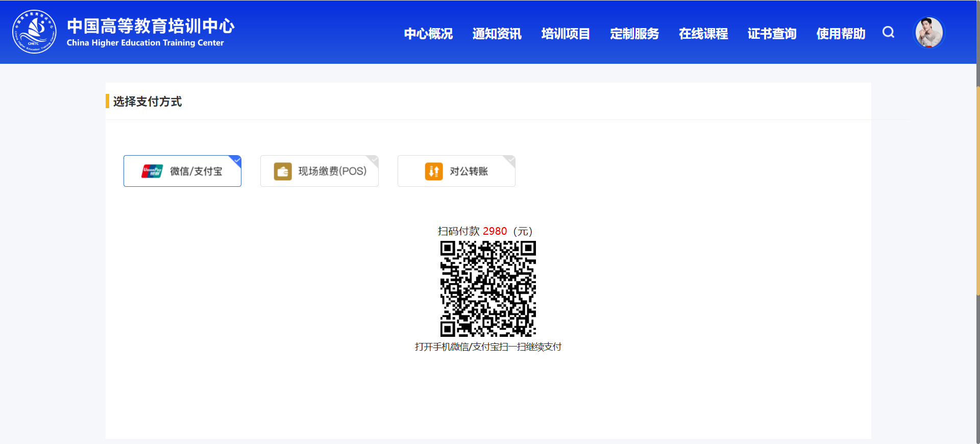Click the CHETC circular logo
This screenshot has height=444, width=980.
[x=34, y=32]
